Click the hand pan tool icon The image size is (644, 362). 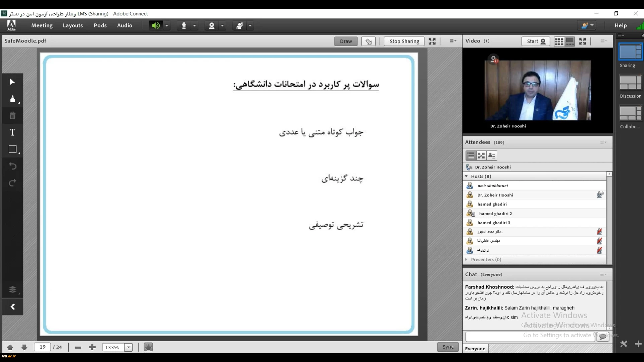(x=148, y=347)
